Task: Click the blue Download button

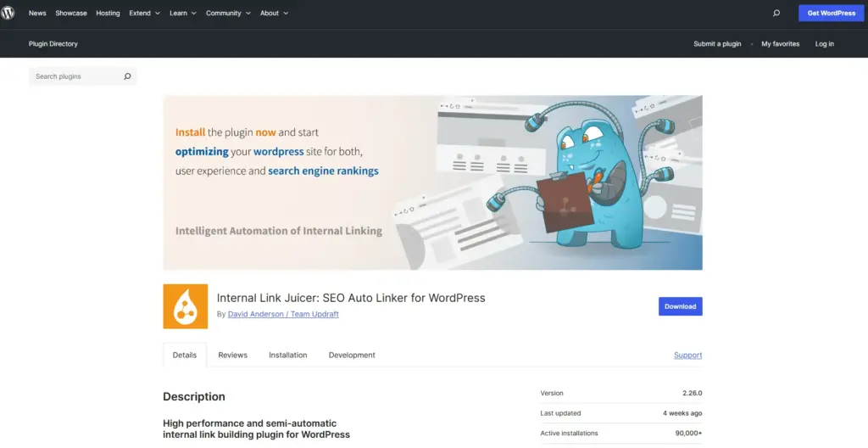Action: tap(680, 306)
